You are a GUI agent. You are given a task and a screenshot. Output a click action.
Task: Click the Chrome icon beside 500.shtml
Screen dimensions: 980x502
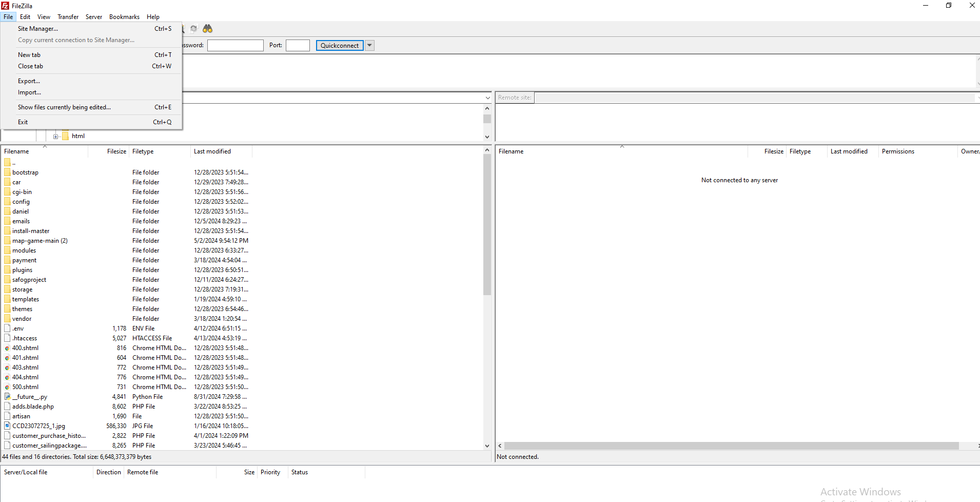(7, 387)
